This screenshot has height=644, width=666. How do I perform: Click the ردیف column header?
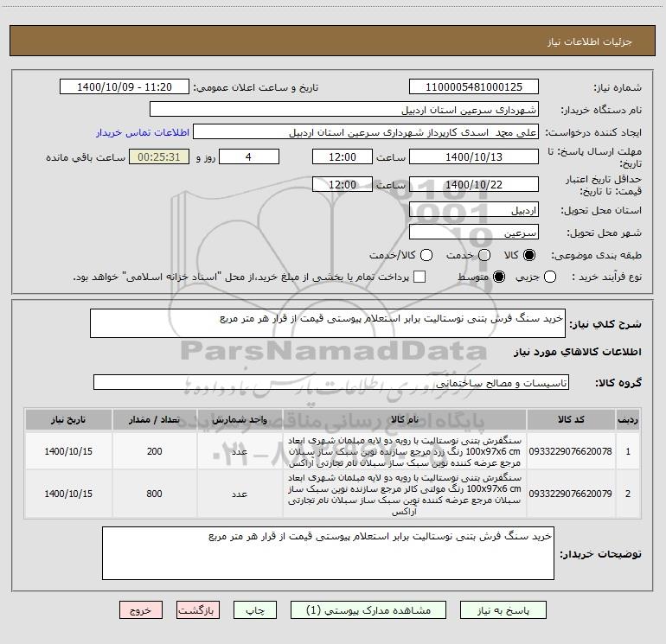pos(628,419)
